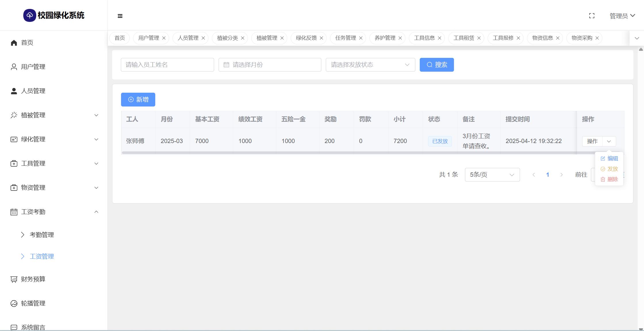Viewport: 644px width, 331px height.
Task: Choose 发放 from the operation menu
Action: pyautogui.click(x=609, y=169)
